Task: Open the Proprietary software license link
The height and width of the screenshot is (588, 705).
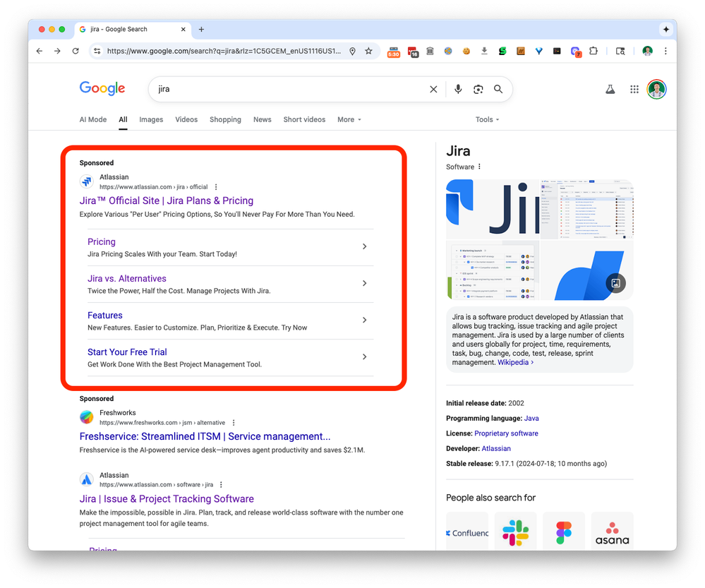Action: (x=506, y=433)
